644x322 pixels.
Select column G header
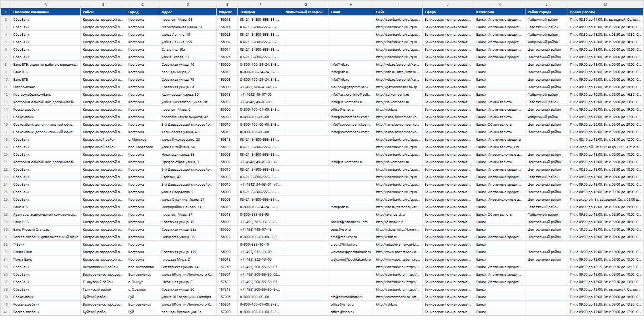pos(306,4)
